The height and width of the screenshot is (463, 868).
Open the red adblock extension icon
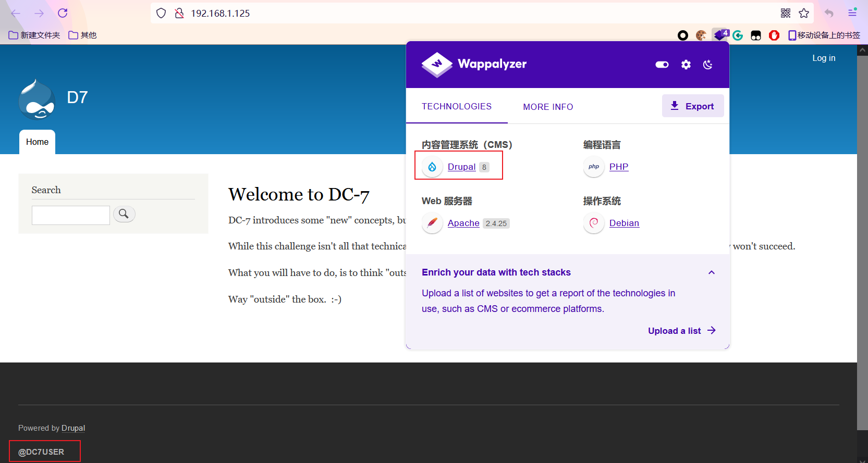(x=774, y=35)
